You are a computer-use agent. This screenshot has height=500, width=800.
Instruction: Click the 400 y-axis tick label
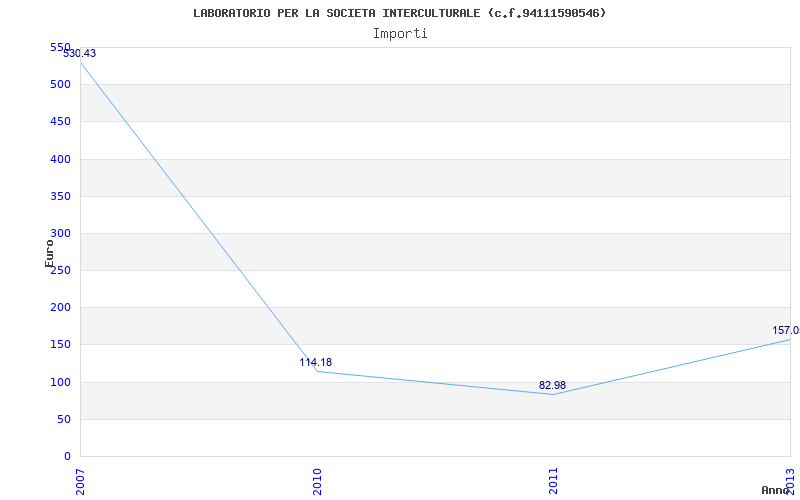(x=60, y=159)
